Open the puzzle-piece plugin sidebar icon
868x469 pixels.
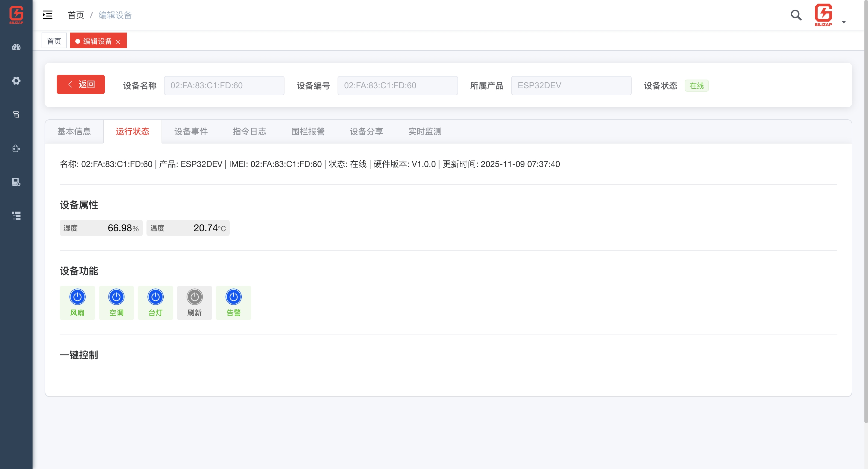click(16, 149)
